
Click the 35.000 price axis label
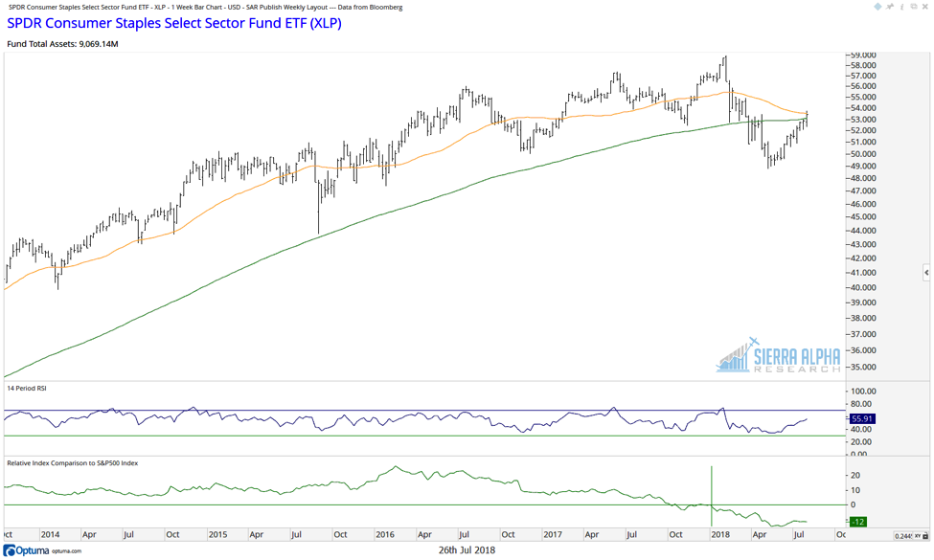(x=864, y=367)
